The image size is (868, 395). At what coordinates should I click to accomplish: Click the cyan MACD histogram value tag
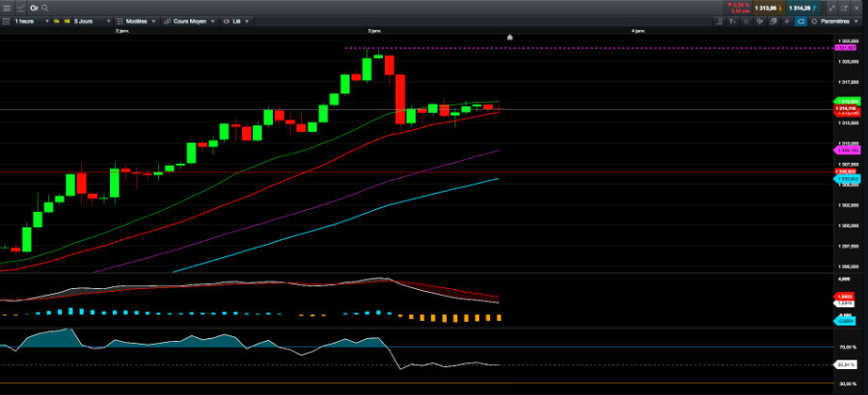pos(847,320)
